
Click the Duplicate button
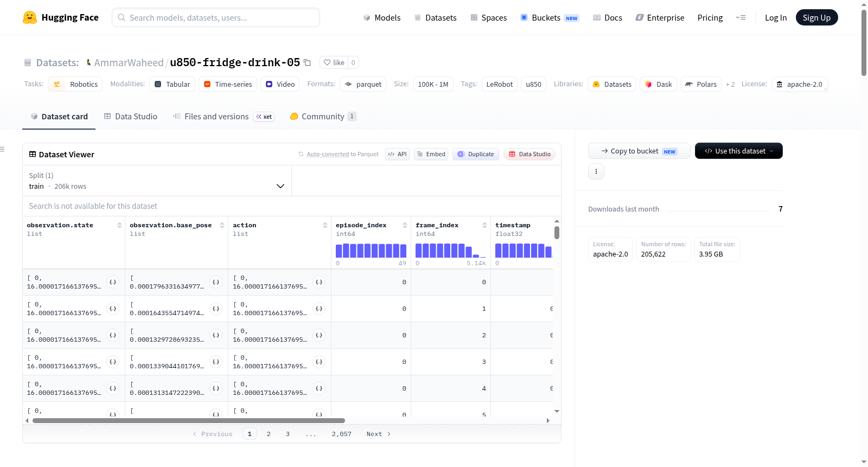pyautogui.click(x=476, y=154)
